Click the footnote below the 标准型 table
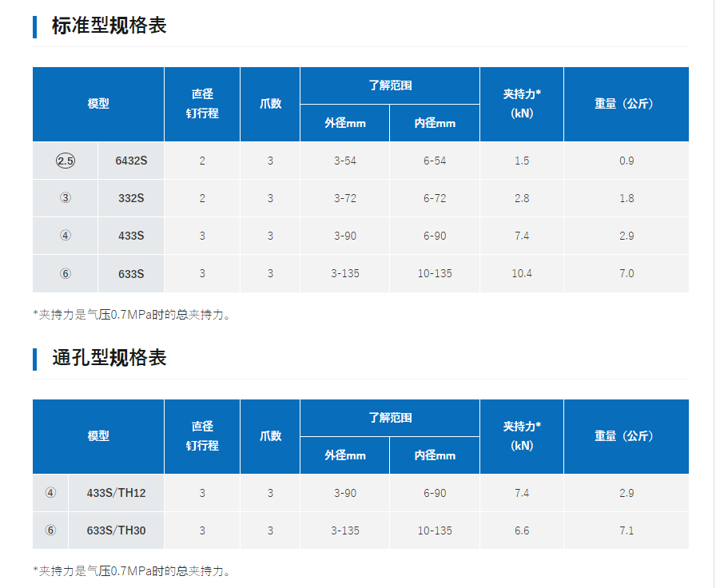Screen dimensions: 716x588 (x=133, y=315)
